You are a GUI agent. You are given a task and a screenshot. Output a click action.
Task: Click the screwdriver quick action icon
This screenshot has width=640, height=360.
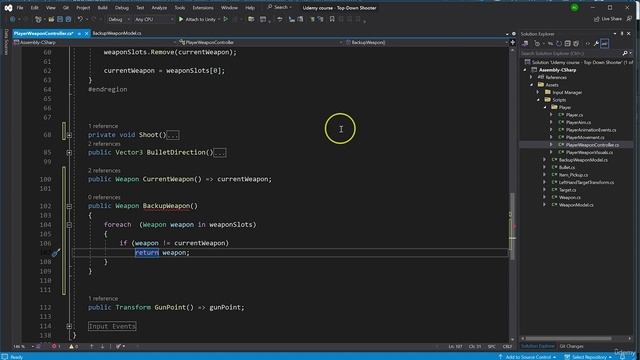coord(56,253)
